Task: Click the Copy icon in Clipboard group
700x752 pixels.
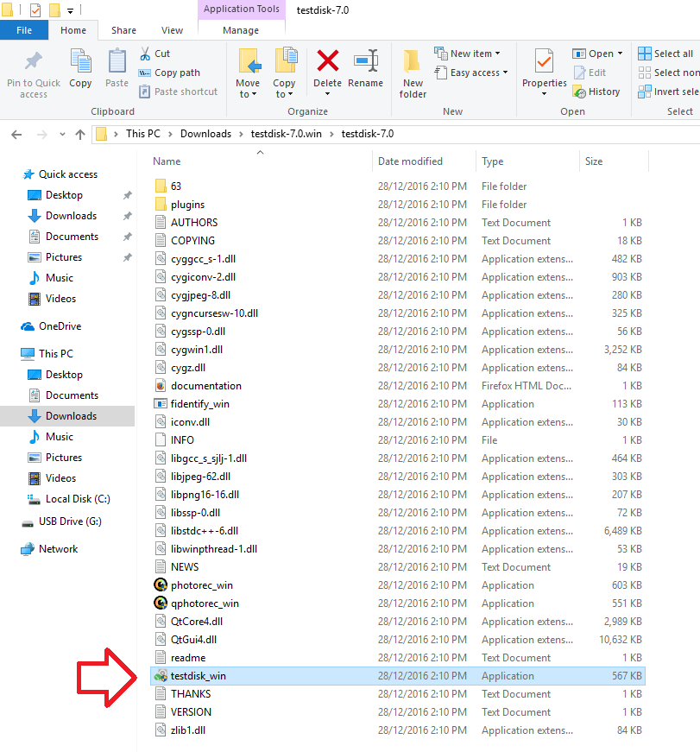Action: point(80,61)
